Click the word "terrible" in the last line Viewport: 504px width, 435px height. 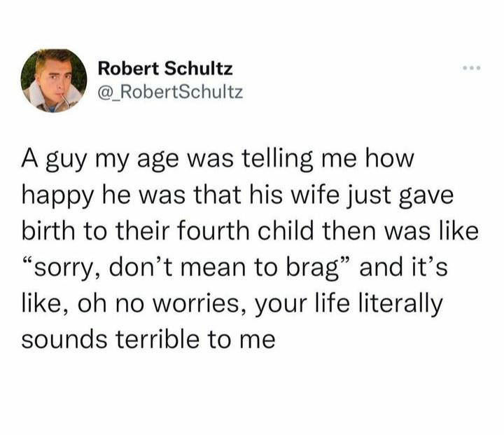(x=157, y=340)
